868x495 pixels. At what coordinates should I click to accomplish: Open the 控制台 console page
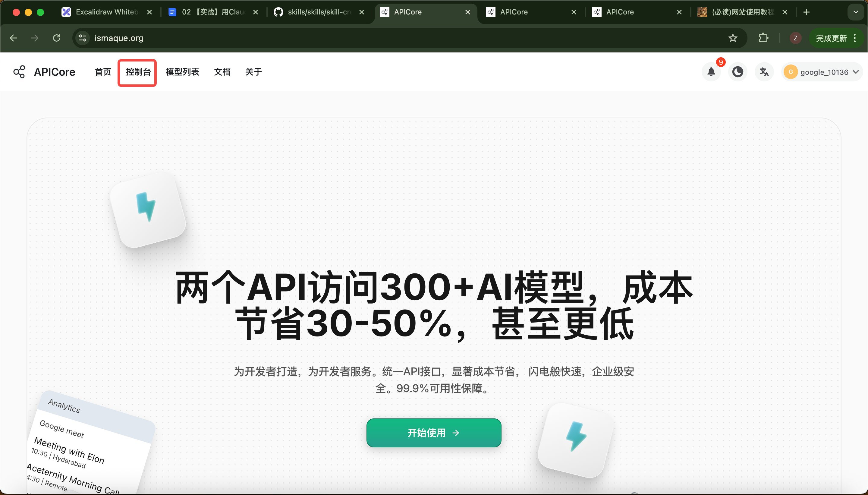point(138,72)
